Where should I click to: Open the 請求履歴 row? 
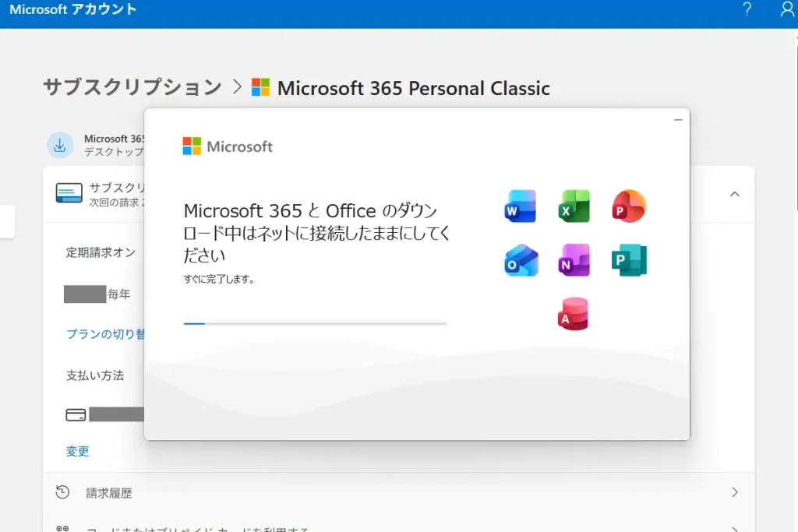coord(398,492)
